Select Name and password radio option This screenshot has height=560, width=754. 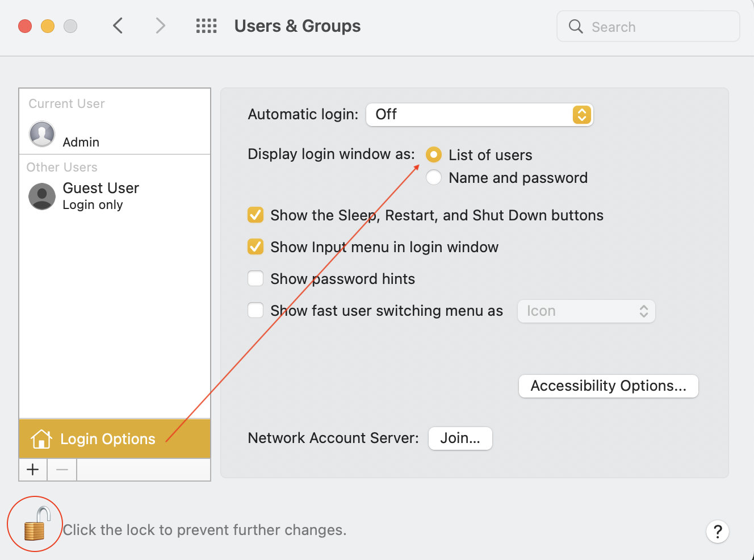pos(434,178)
